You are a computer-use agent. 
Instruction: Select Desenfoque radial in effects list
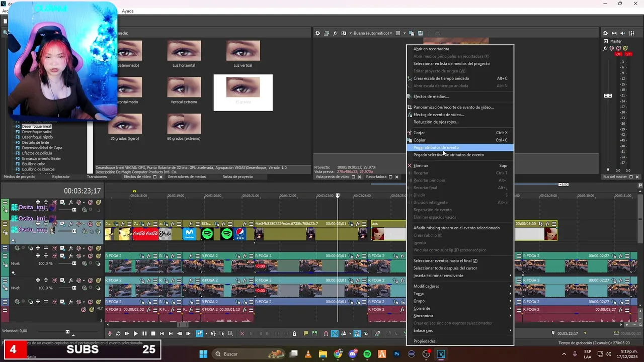pyautogui.click(x=37, y=132)
